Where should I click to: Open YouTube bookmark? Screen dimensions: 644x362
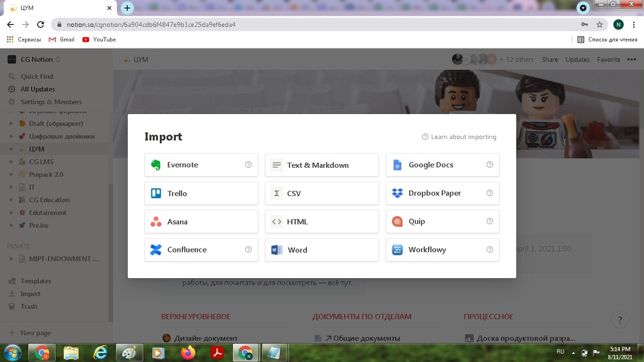[x=99, y=39]
